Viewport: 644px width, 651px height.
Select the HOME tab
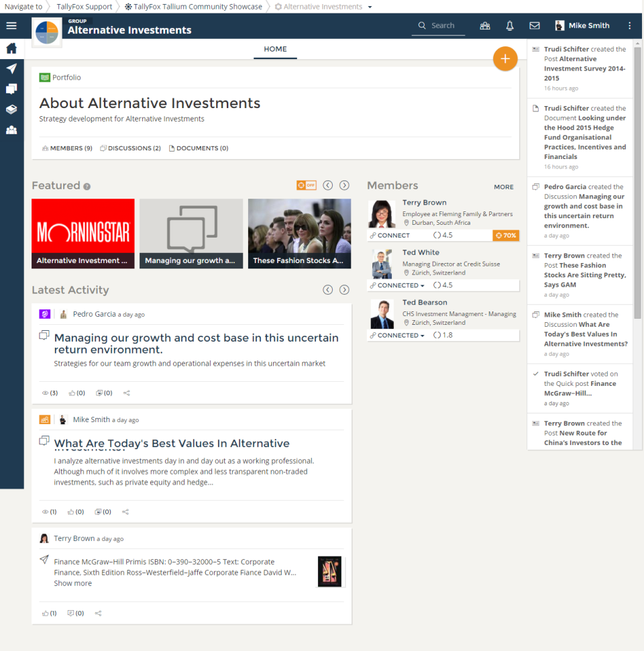tap(275, 49)
